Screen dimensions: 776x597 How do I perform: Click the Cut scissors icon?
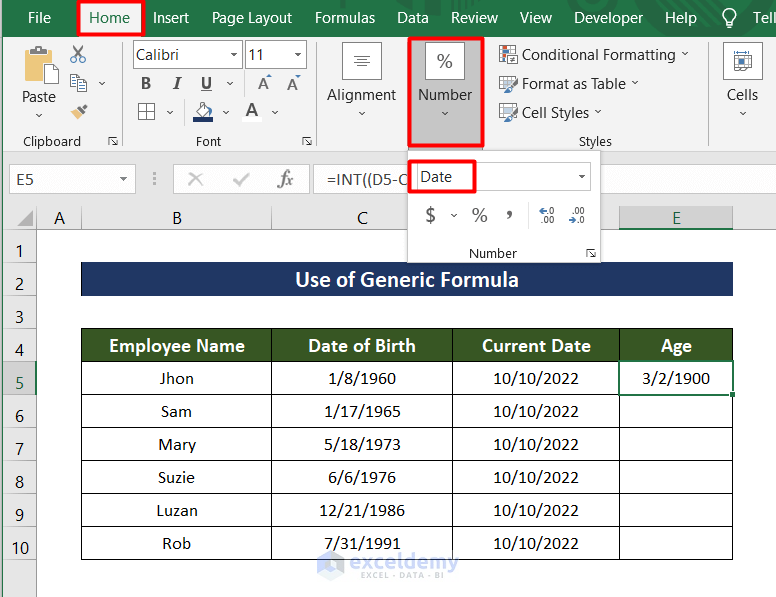tap(78, 55)
